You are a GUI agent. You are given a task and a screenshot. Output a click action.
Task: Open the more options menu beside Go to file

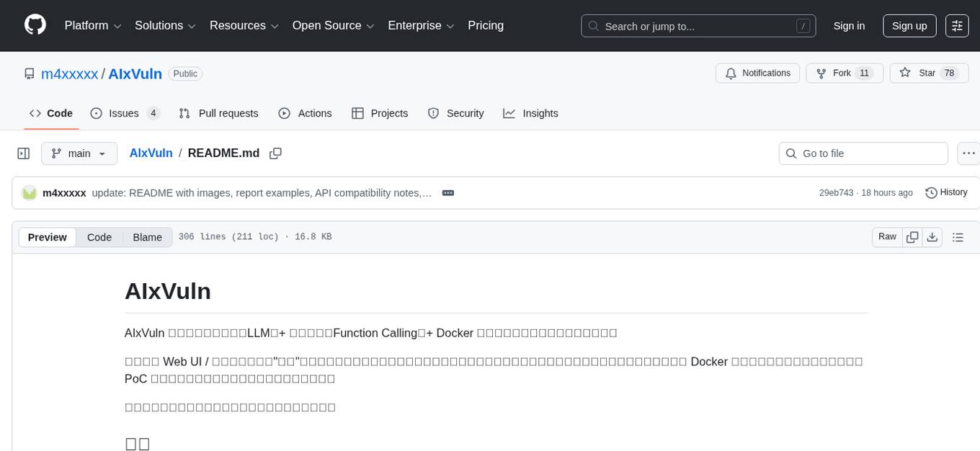[x=968, y=153]
